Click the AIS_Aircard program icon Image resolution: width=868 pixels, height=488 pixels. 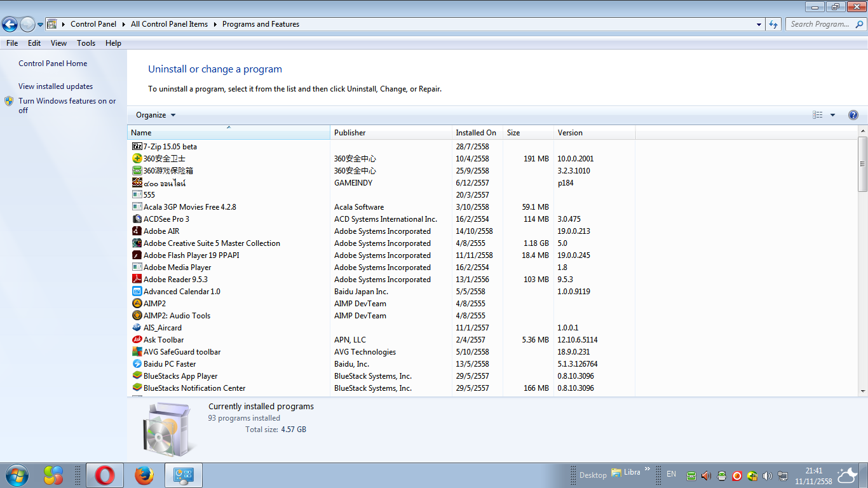137,328
